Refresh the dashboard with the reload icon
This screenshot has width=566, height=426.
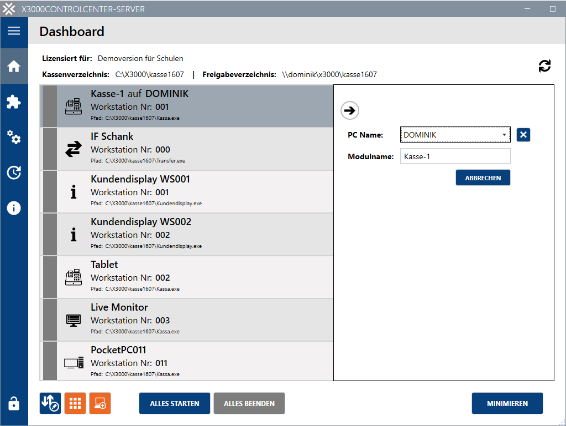point(544,66)
